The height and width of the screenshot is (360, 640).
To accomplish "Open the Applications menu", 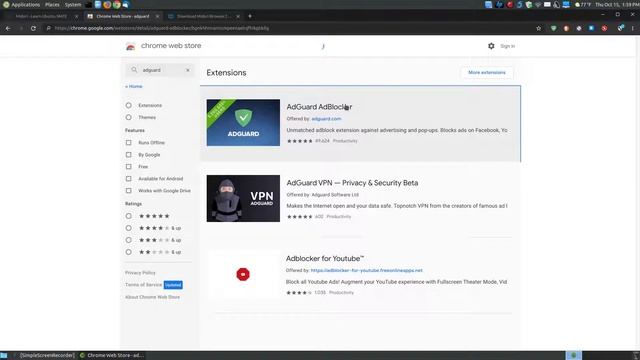I will [x=22, y=4].
